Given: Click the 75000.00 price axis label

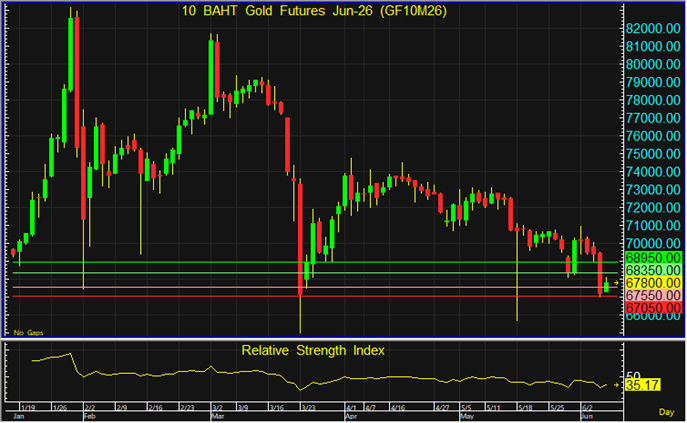Looking at the screenshot, I should pyautogui.click(x=653, y=154).
